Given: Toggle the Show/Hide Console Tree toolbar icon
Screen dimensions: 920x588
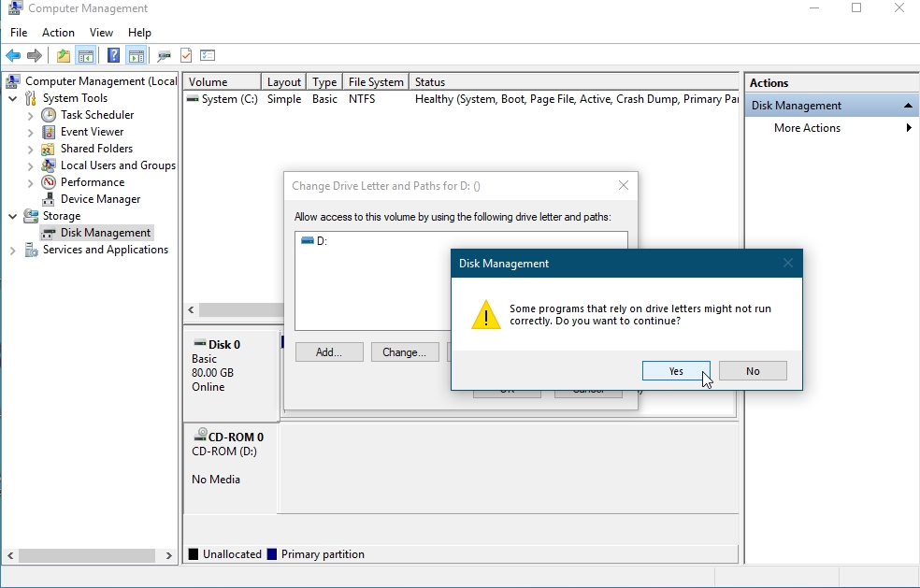Looking at the screenshot, I should click(x=86, y=56).
